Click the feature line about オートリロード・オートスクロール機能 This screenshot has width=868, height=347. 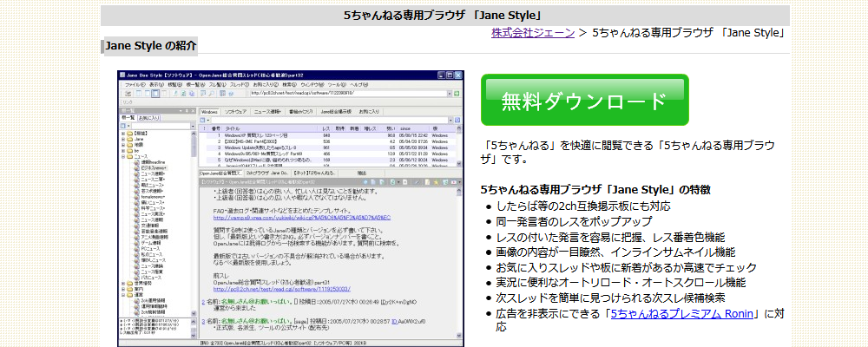[621, 283]
